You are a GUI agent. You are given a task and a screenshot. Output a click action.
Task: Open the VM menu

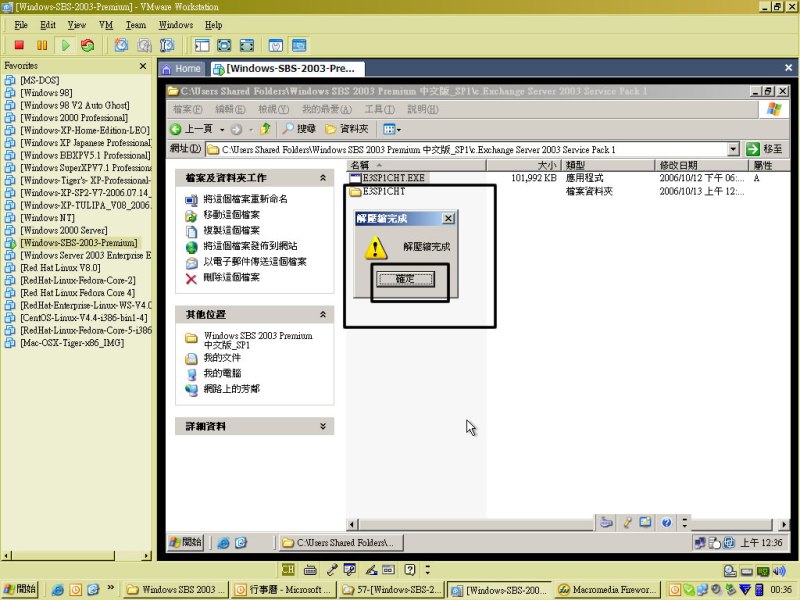pyautogui.click(x=106, y=25)
